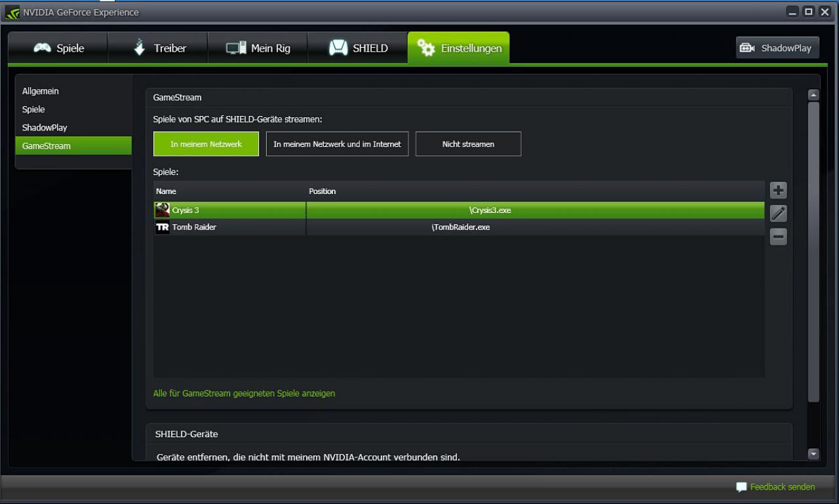Select the Nicht streamen option

click(468, 144)
